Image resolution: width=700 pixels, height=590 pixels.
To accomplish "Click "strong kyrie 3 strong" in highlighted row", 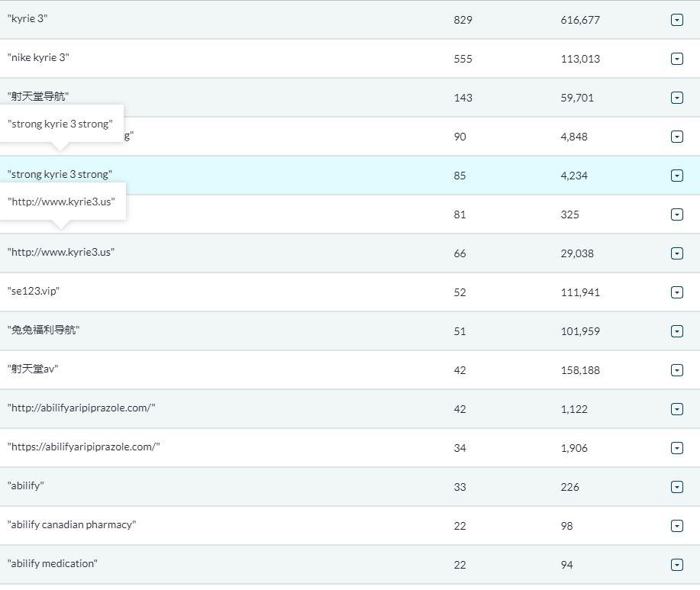I will (60, 175).
